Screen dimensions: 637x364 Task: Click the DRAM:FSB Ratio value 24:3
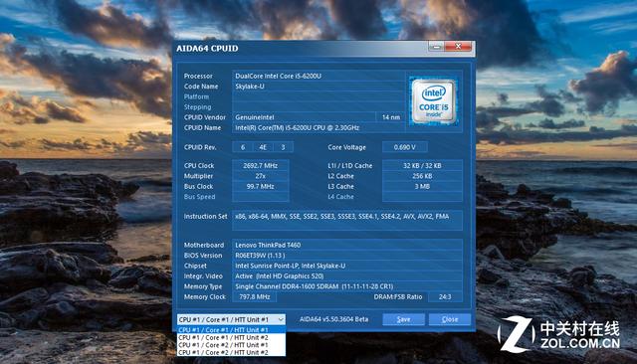445,297
